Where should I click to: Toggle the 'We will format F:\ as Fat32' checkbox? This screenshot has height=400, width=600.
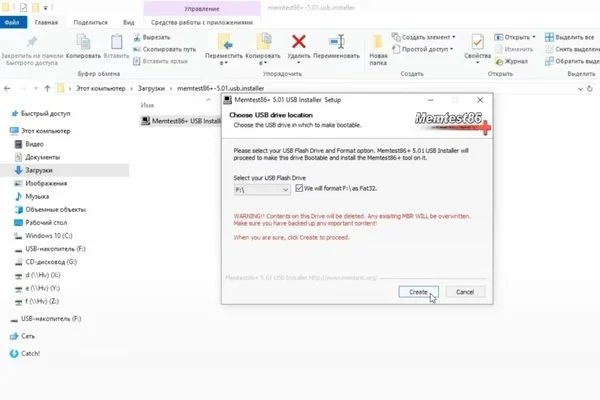pyautogui.click(x=299, y=188)
